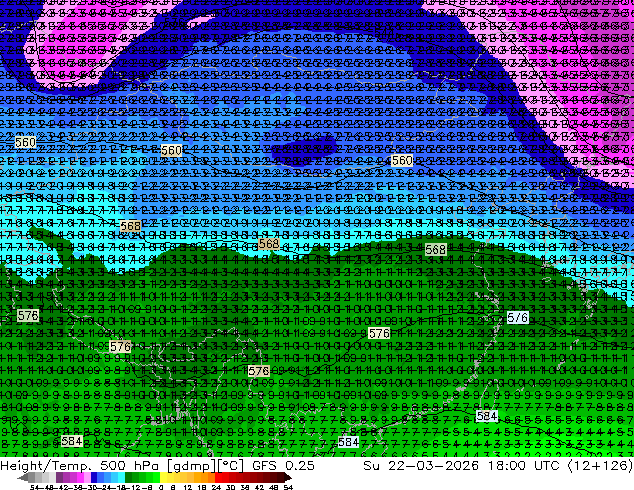Viewport: 634px width, 490px height.
Task: Click the 'Su 22-03-2026' date text
Action: coord(421,465)
